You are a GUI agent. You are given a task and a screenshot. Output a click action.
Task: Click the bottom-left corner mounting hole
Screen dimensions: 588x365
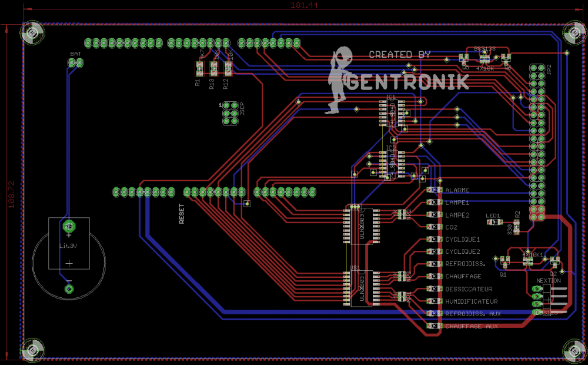(32, 351)
